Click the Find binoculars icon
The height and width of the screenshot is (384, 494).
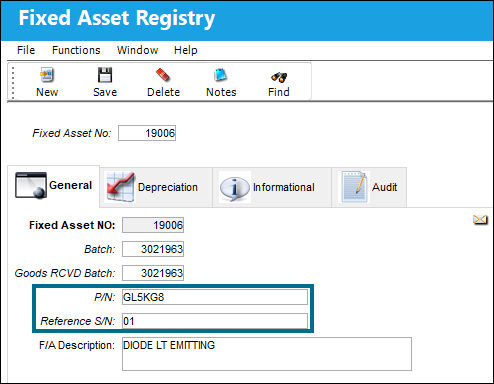(279, 77)
